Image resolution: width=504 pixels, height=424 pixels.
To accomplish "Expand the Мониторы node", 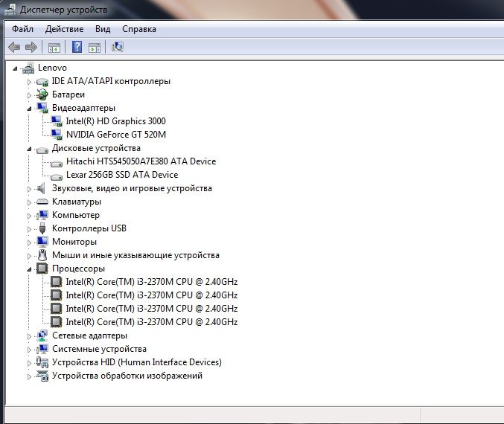I will point(29,242).
